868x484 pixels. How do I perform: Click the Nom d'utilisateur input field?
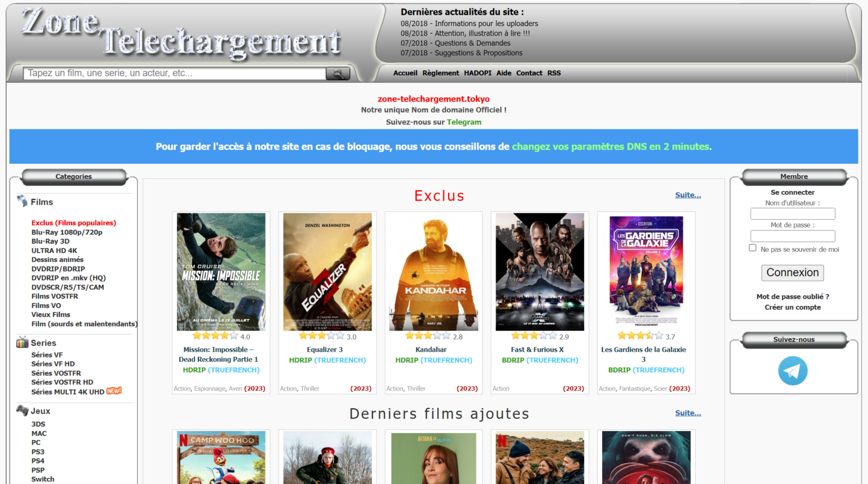point(793,213)
